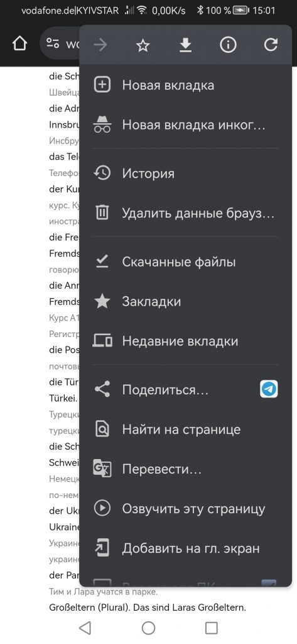Select Новая вкладка инкогнито entry
This screenshot has height=644, width=297.
185,125
